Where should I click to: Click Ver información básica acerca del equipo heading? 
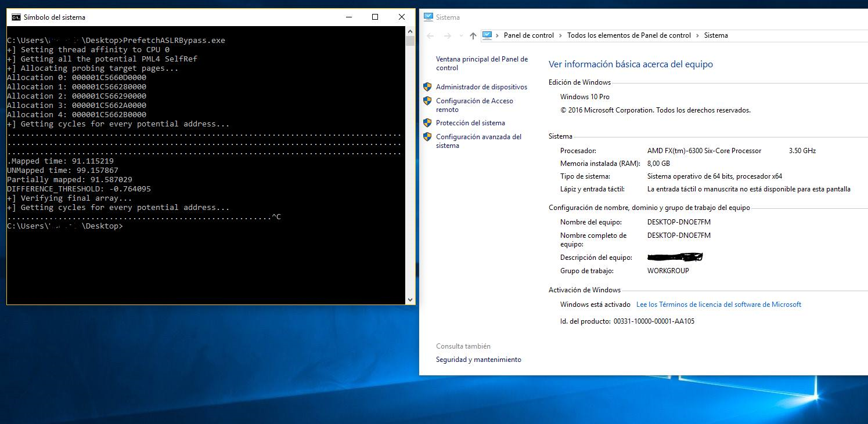click(631, 64)
